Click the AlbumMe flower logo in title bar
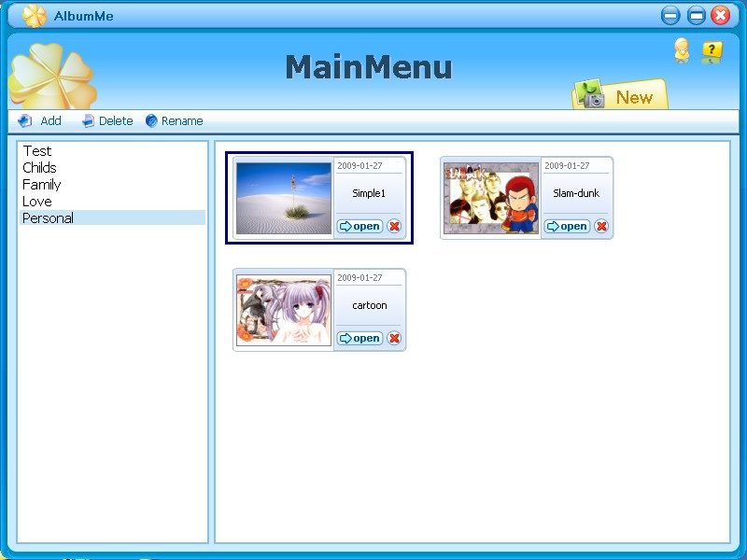 (x=35, y=16)
